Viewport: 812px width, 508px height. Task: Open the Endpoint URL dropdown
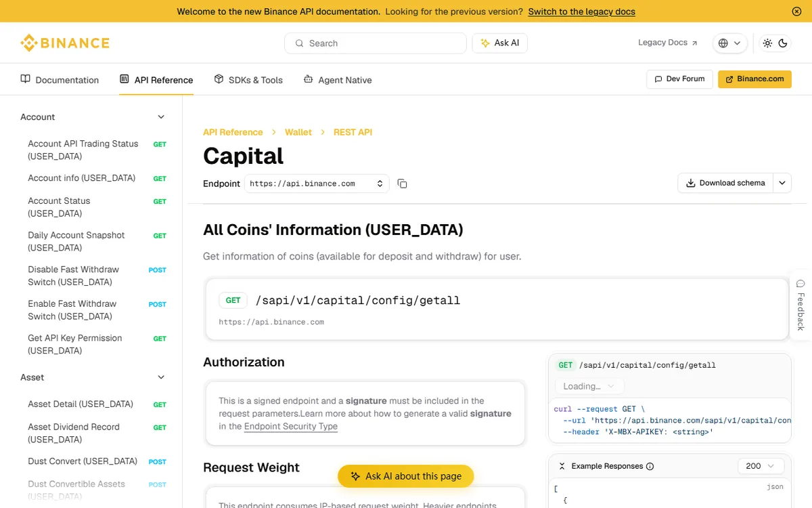pos(317,184)
